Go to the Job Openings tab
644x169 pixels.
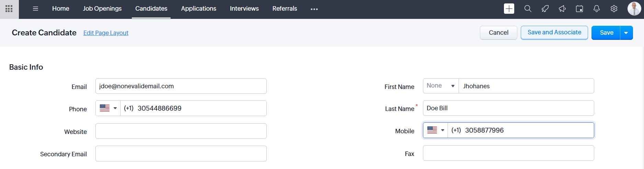point(102,9)
